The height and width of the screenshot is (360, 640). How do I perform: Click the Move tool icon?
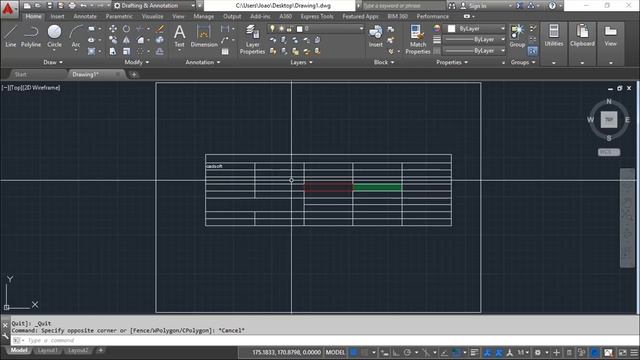[x=113, y=29]
